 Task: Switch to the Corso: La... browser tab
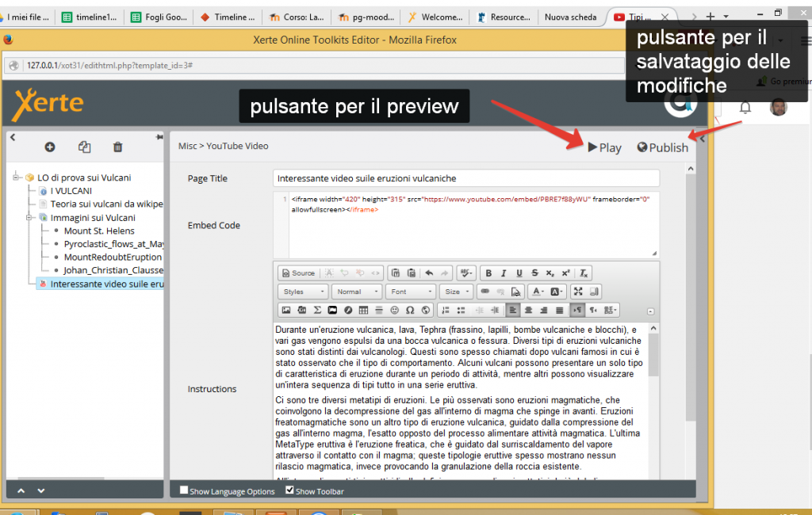click(x=297, y=17)
